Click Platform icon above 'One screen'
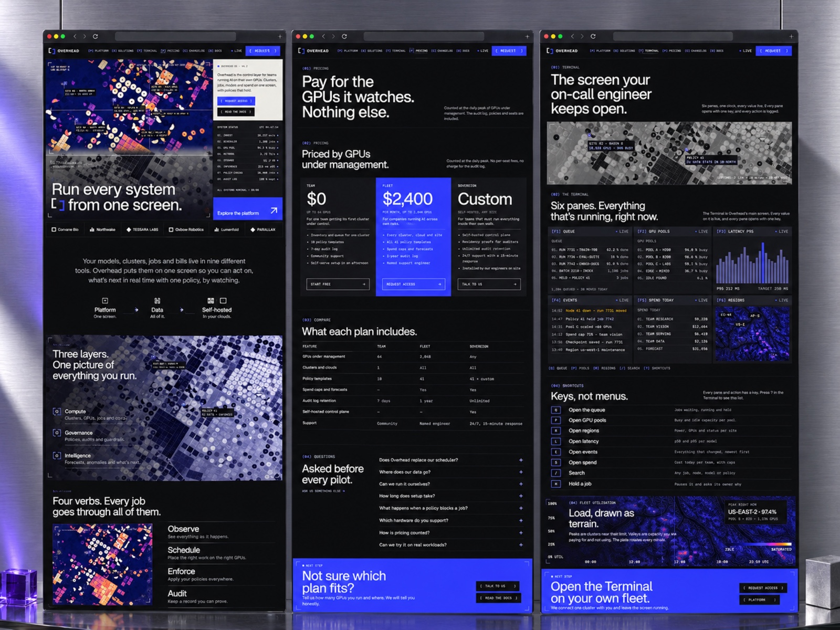 coord(105,301)
